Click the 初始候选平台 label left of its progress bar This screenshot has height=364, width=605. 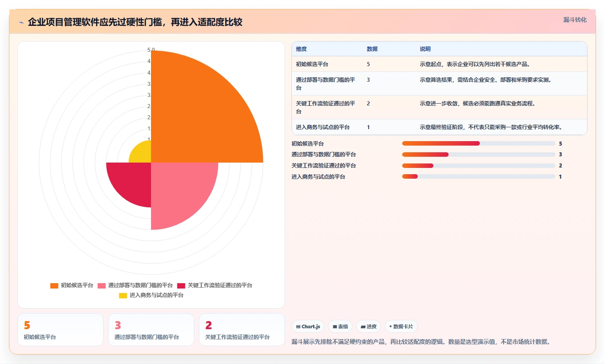point(307,143)
